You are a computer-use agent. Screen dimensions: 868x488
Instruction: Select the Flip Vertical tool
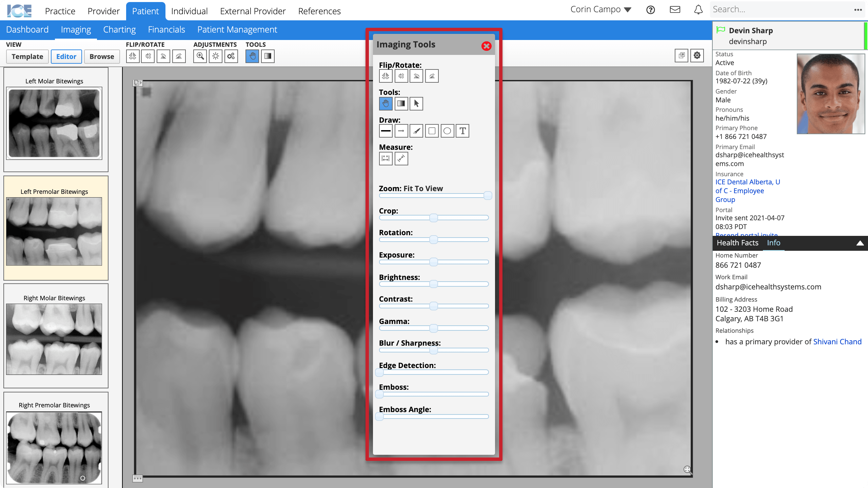coord(401,76)
